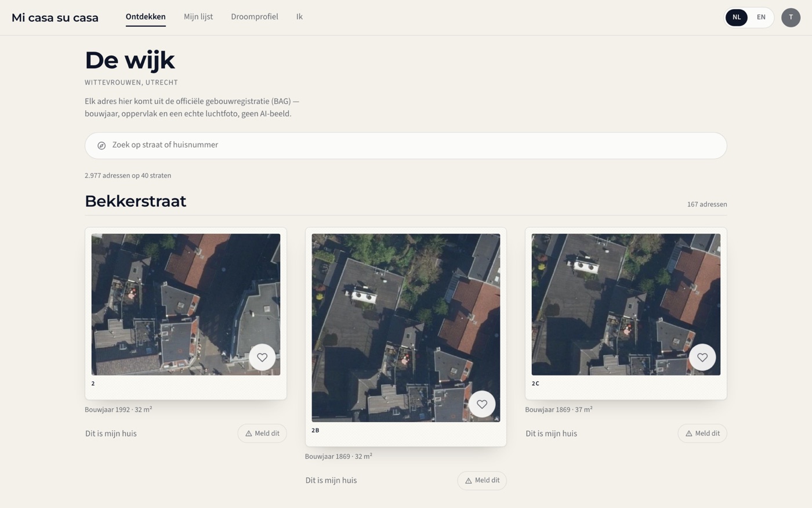Click the 'WITTEVROUWEN, UTRECHT' subtitle
Image resolution: width=812 pixels, height=508 pixels.
[x=131, y=82]
